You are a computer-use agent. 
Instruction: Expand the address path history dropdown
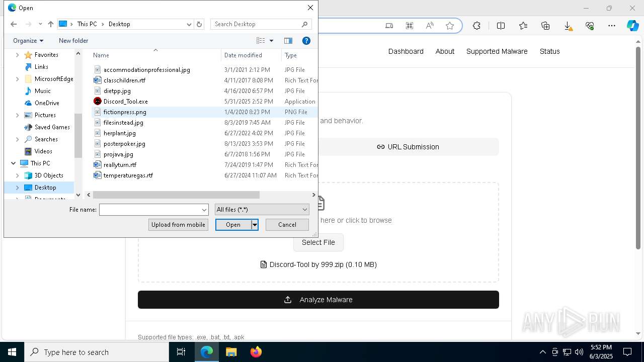[189, 24]
